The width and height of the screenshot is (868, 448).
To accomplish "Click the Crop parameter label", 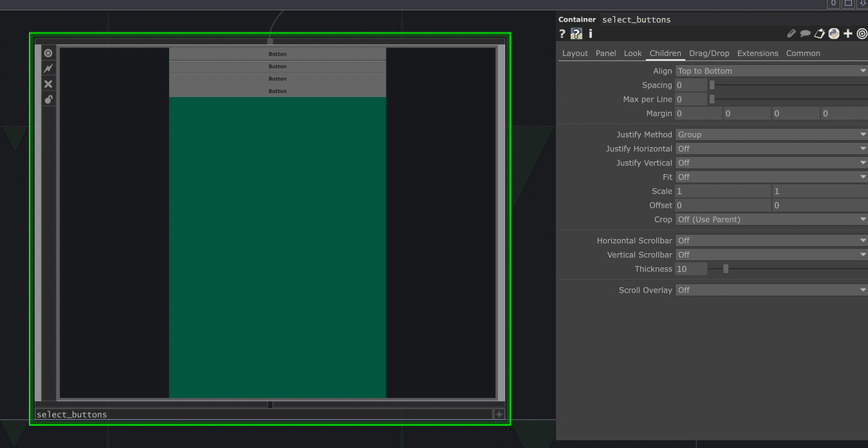I will click(663, 220).
